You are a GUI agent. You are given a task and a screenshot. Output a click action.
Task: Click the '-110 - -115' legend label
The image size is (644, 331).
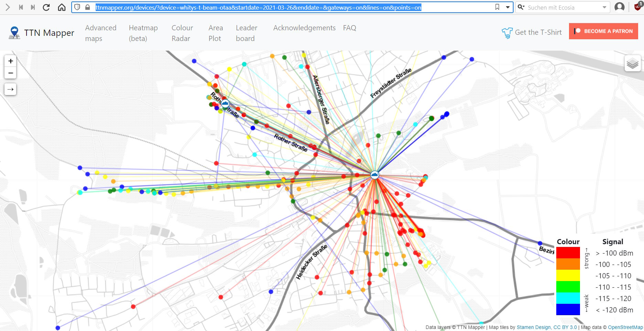(x=613, y=287)
